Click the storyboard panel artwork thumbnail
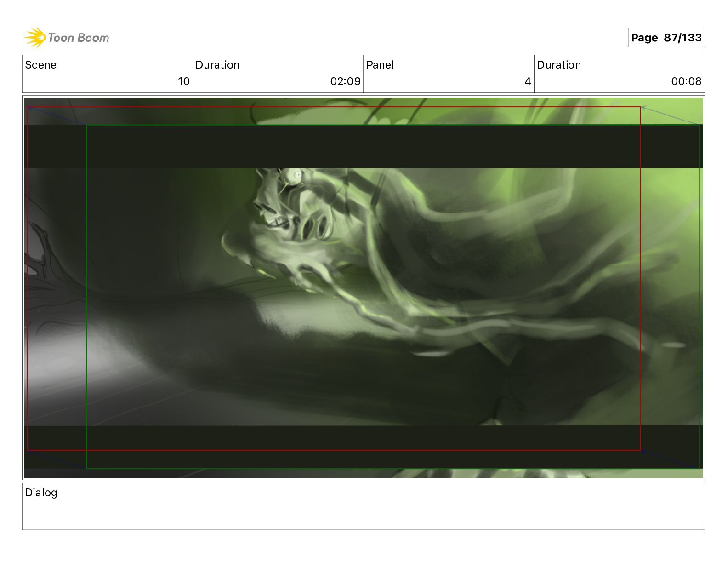The image size is (728, 563). [363, 288]
